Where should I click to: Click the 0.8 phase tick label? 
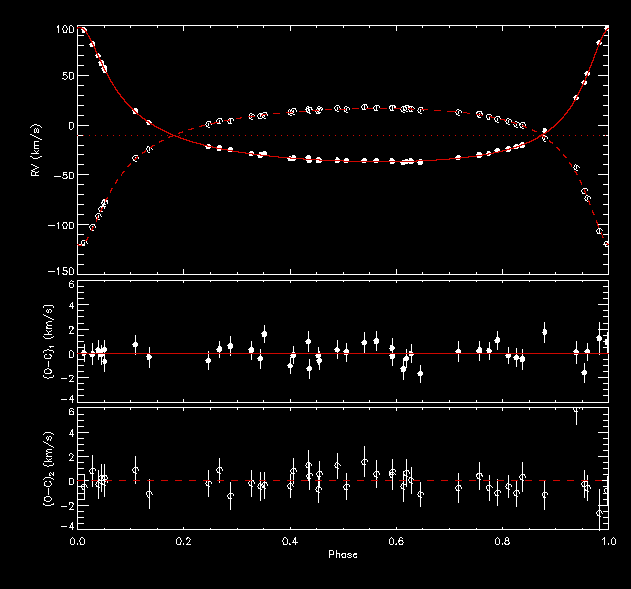[x=502, y=540]
